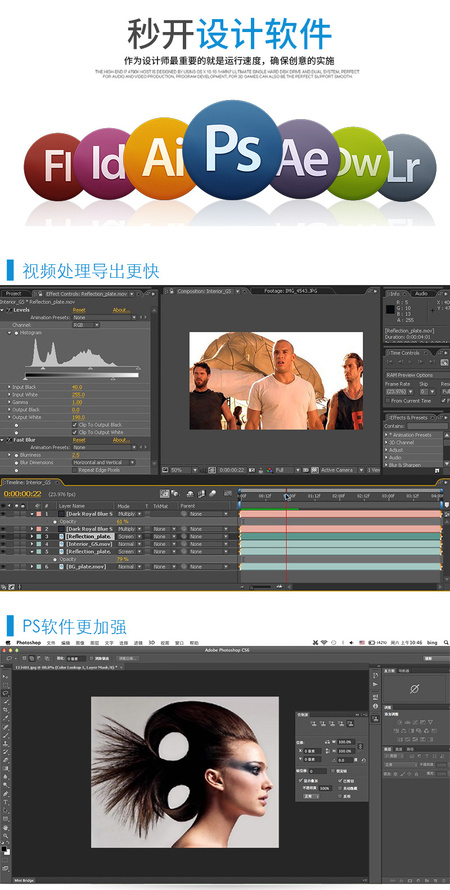Open the Frame Rate (23.976) dropdown
Screen dimensions: 450x890
point(399,392)
